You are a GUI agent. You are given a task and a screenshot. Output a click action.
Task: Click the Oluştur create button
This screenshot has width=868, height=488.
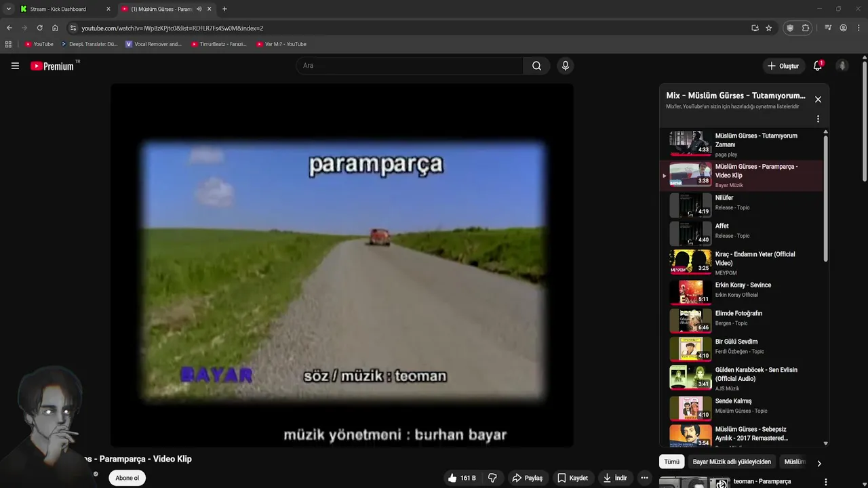coord(783,66)
